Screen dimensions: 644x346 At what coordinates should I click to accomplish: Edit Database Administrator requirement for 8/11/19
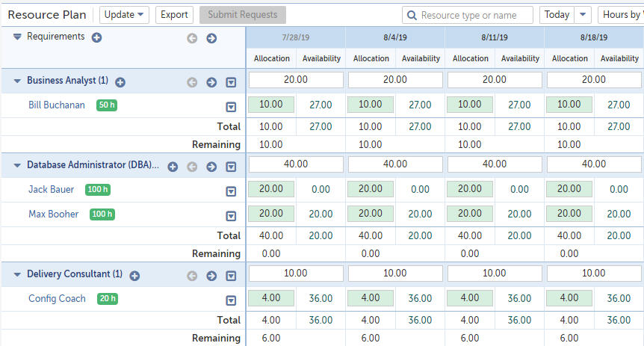point(495,164)
